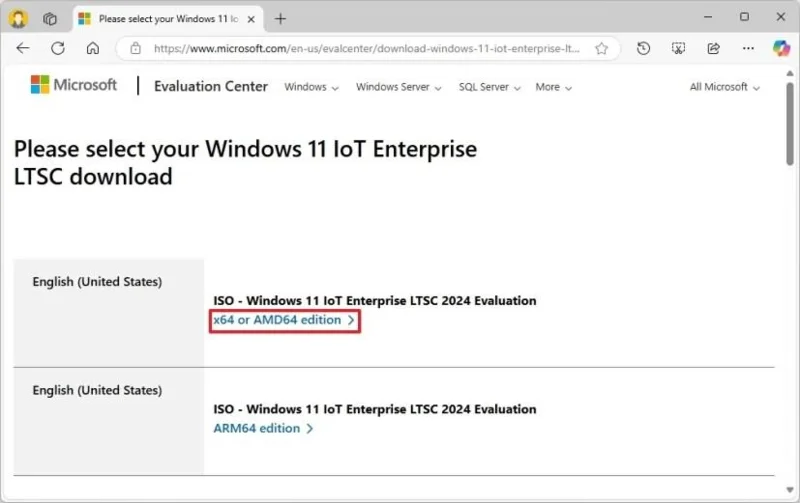Click scrollbar up arrow

tap(790, 73)
